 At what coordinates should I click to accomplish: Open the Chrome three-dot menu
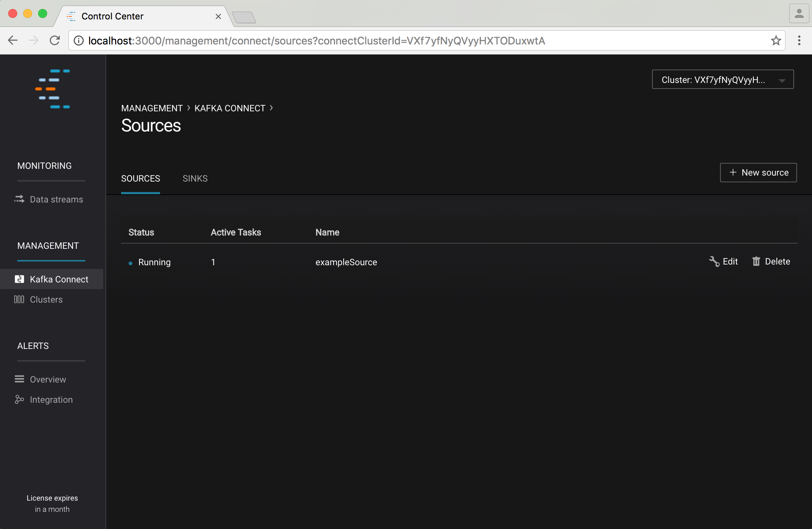[x=799, y=40]
